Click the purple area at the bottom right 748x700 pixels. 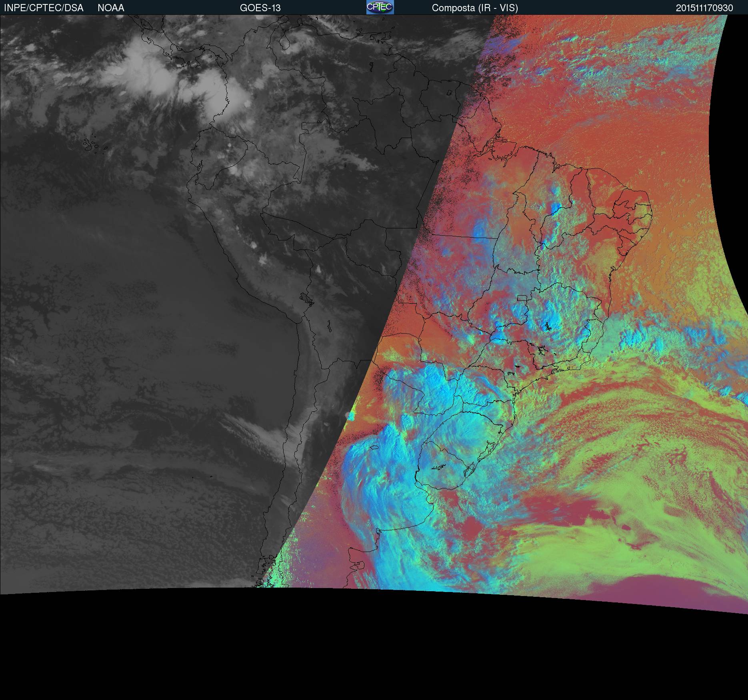click(x=680, y=592)
